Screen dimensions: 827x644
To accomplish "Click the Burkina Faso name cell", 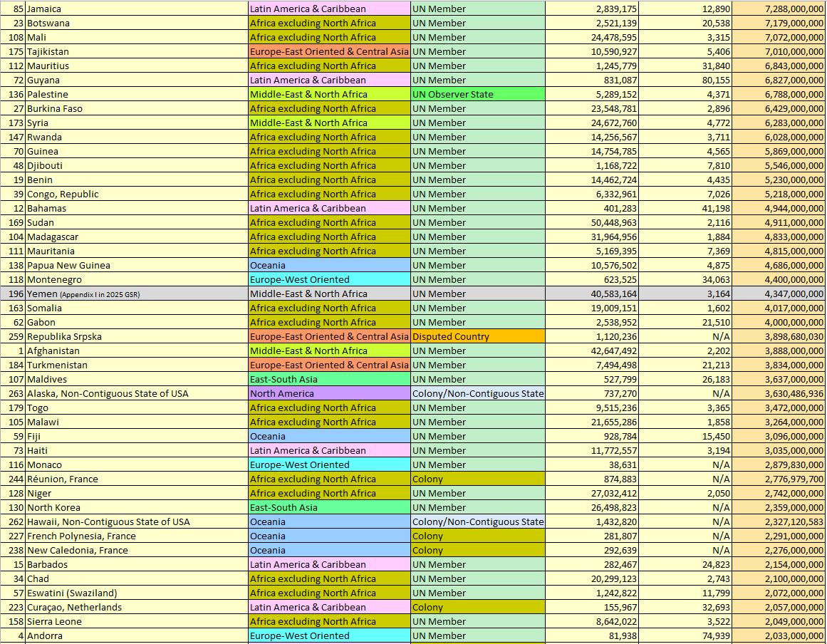I will point(137,109).
